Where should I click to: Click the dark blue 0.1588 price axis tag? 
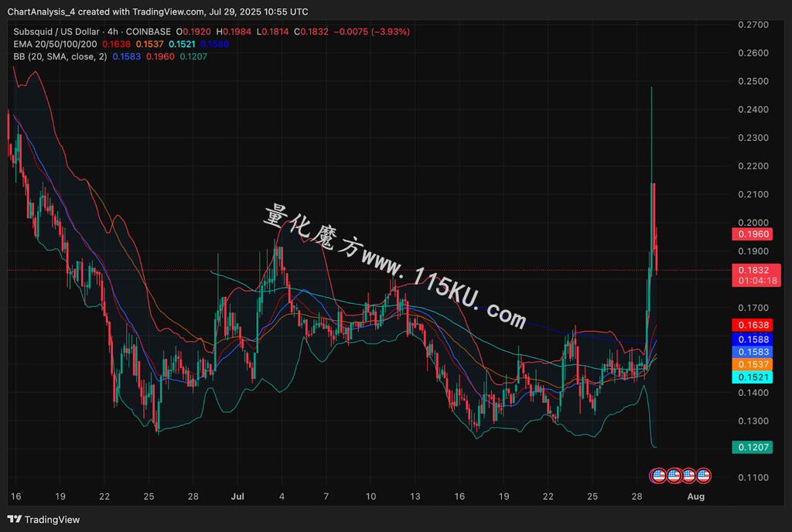pos(752,339)
